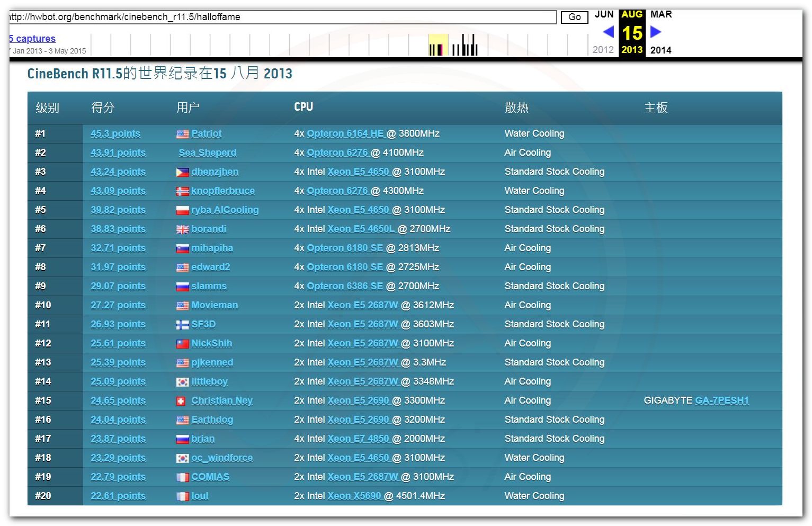View the Xeon E5 4650L CPU page
Screen dimensions: 812x526
(361, 229)
